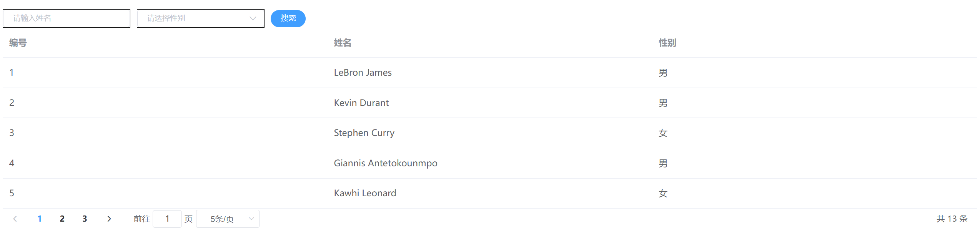Click the page size chevron arrow

point(251,219)
